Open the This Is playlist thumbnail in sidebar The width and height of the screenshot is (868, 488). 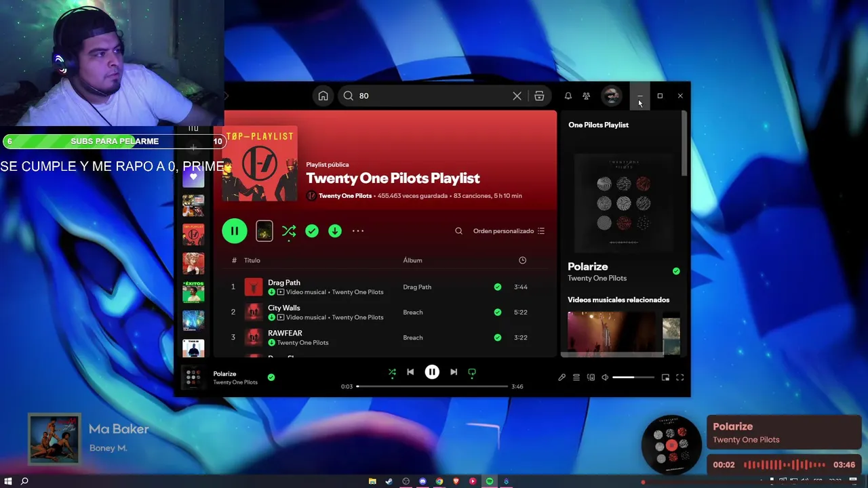point(193,348)
